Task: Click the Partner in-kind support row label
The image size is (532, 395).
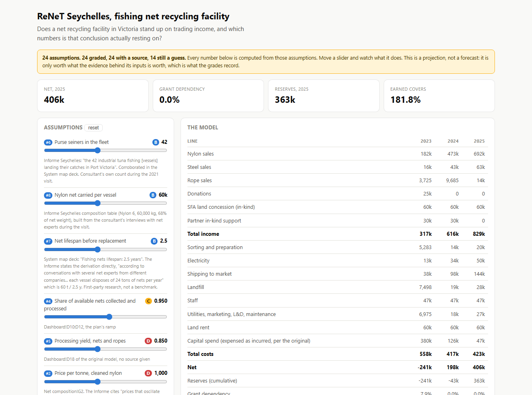Action: [x=214, y=221]
